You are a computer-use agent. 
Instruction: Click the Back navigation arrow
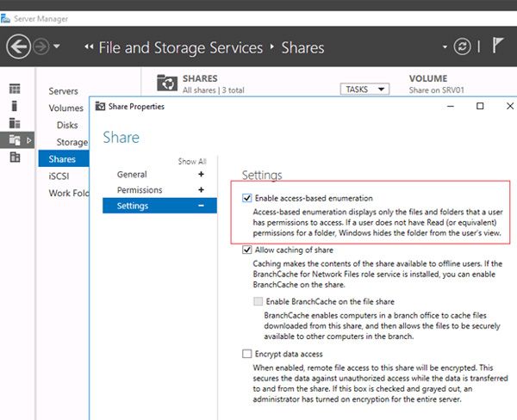[x=18, y=47]
